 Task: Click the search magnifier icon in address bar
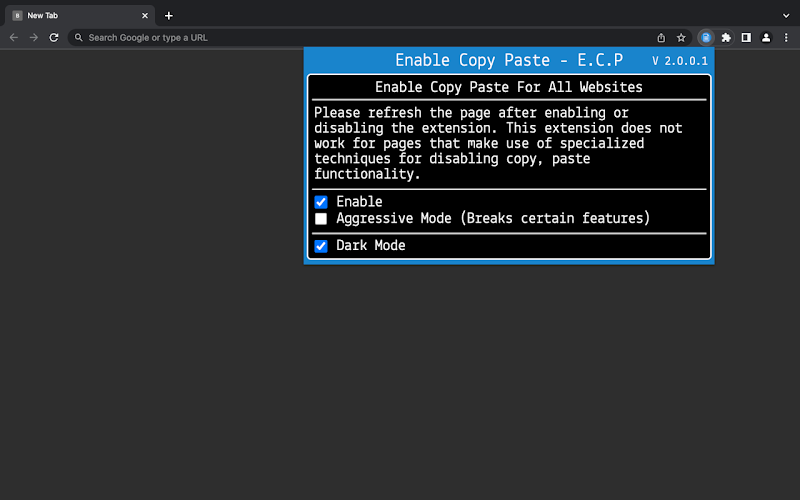(x=79, y=38)
